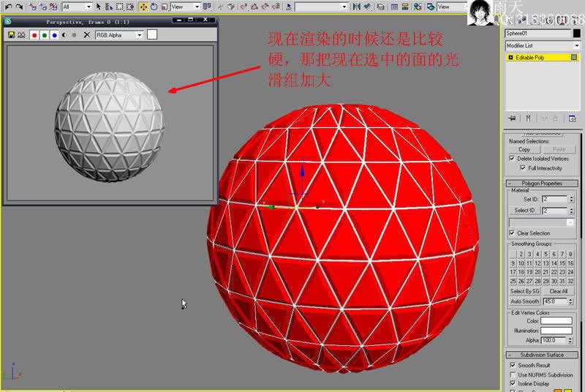Activate the Rotate tool
The image size is (585, 392).
tap(154, 7)
